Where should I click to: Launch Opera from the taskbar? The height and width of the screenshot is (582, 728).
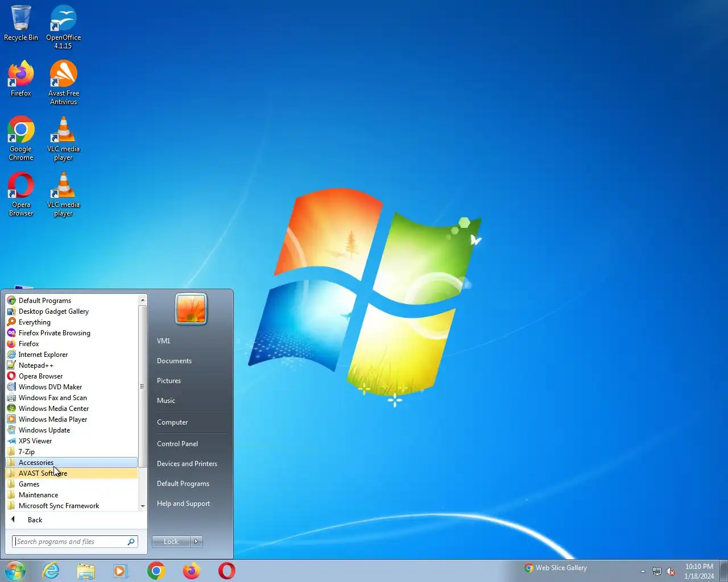point(226,571)
